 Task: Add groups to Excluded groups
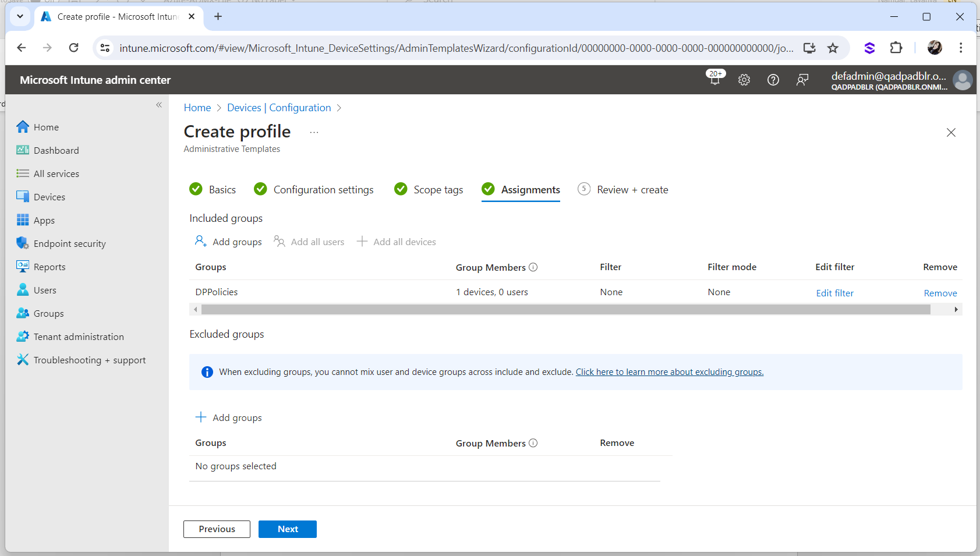point(228,417)
